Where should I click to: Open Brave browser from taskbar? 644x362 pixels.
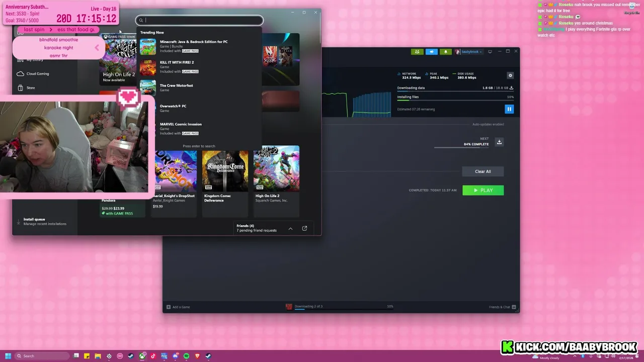click(197, 356)
